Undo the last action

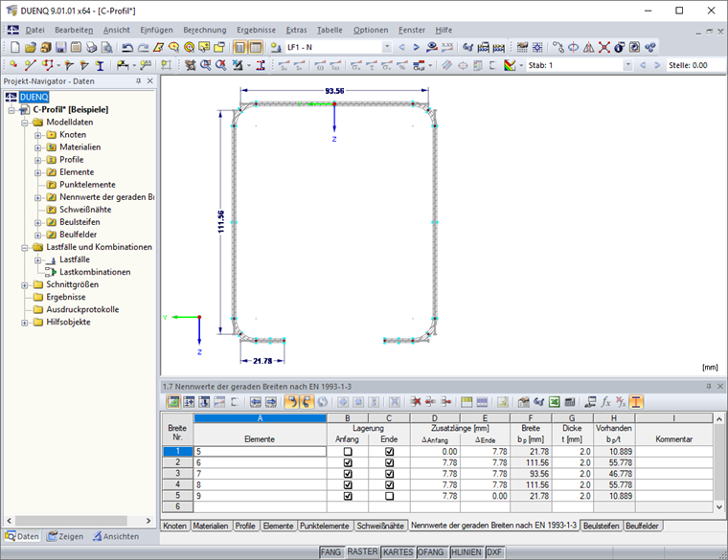127,47
